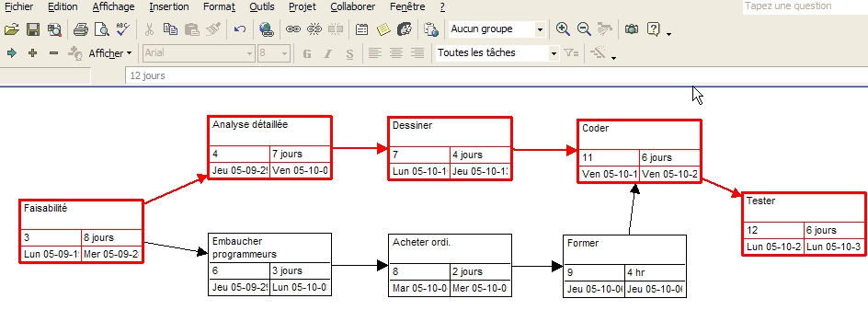Click the Undo arrow icon
The height and width of the screenshot is (333, 868).
coord(239,29)
